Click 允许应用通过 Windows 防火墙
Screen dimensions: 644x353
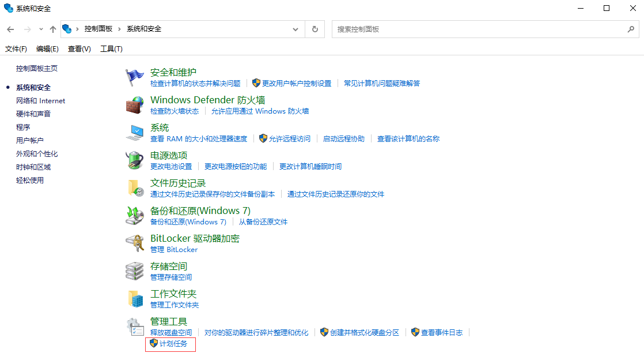(260, 111)
